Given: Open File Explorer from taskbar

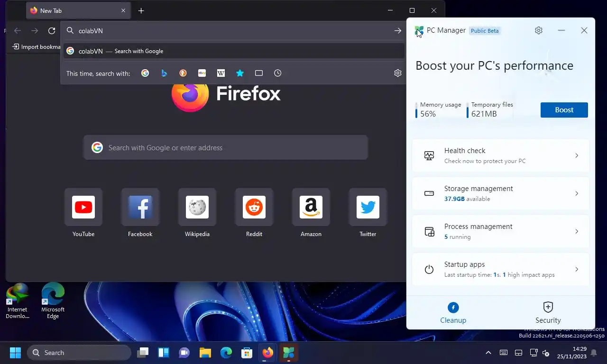Looking at the screenshot, I should (x=205, y=353).
